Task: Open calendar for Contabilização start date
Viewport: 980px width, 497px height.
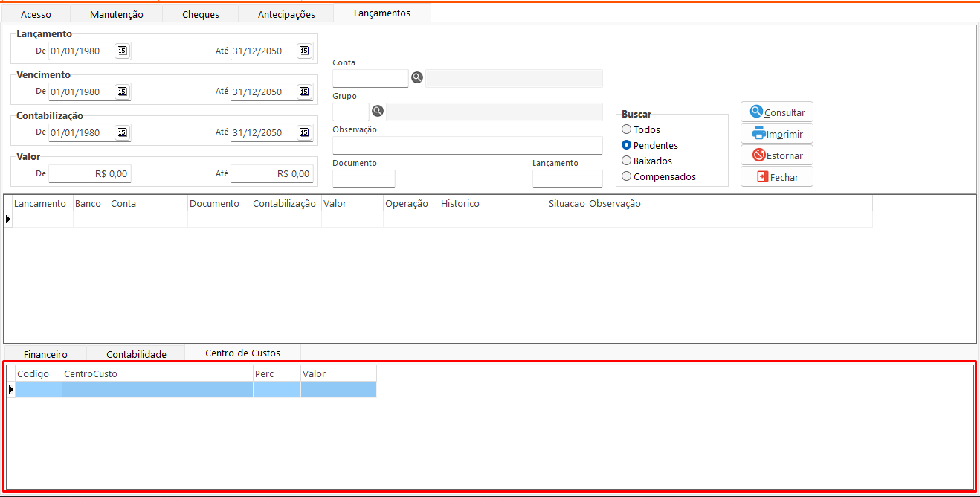Action: (123, 132)
